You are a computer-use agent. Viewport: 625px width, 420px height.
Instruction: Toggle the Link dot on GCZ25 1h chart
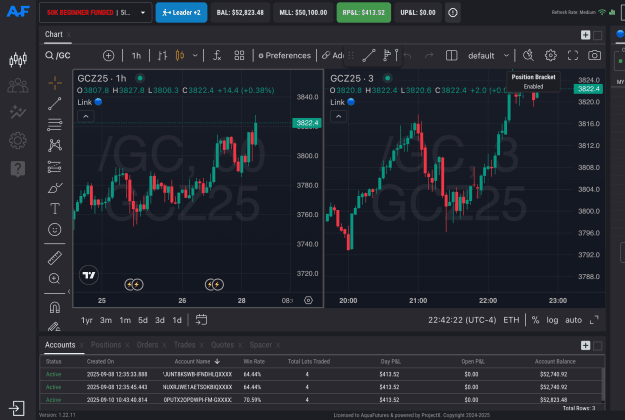[x=98, y=102]
